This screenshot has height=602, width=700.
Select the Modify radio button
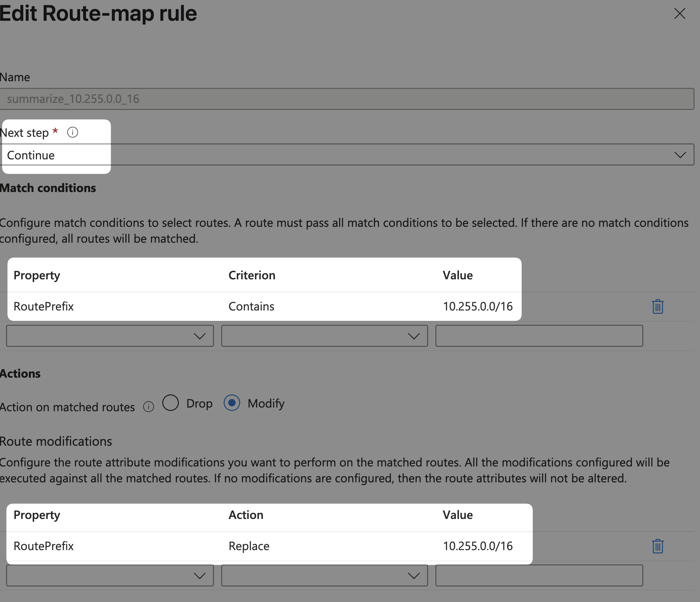(232, 403)
